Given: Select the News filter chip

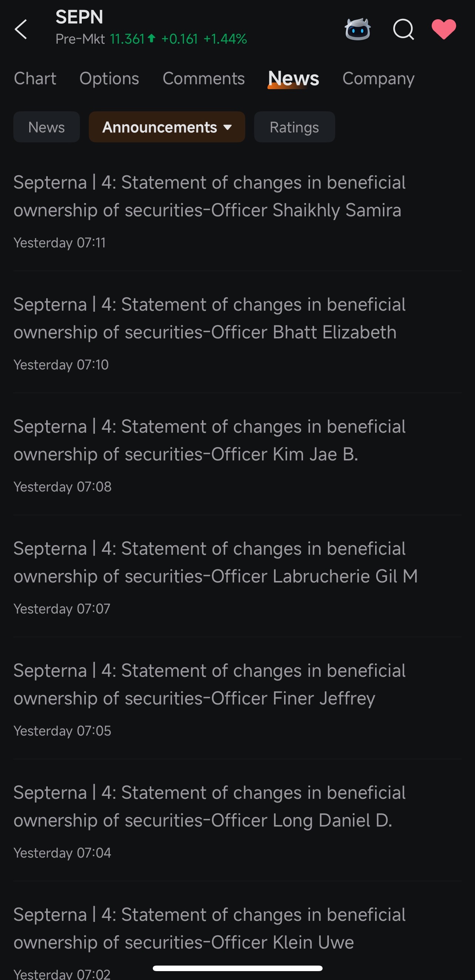Looking at the screenshot, I should pyautogui.click(x=47, y=127).
